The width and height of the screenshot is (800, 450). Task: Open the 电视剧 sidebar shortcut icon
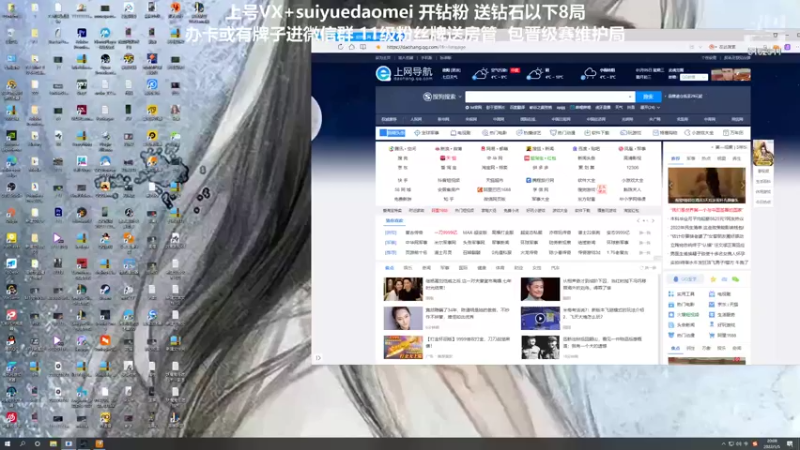click(712, 294)
